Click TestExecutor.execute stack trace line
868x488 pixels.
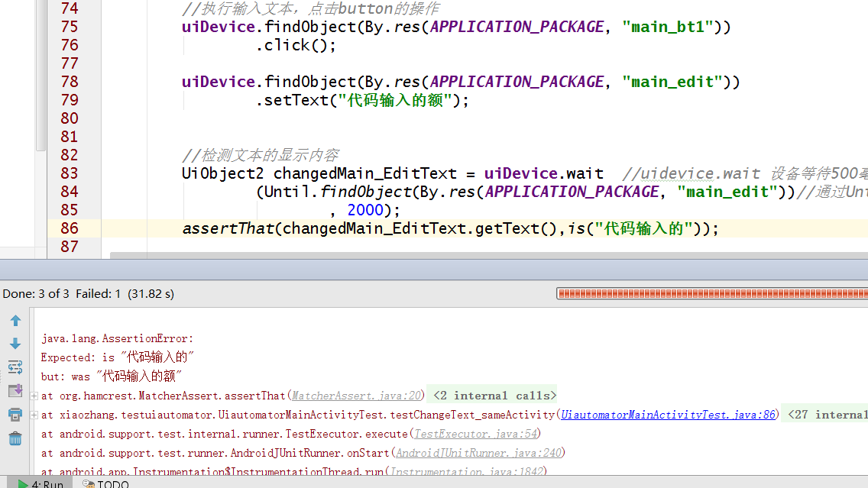point(290,434)
